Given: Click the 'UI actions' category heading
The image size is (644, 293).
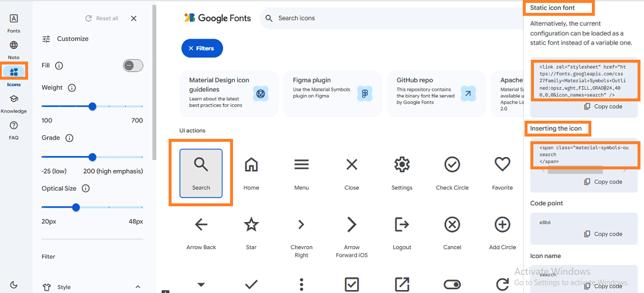Looking at the screenshot, I should 192,131.
